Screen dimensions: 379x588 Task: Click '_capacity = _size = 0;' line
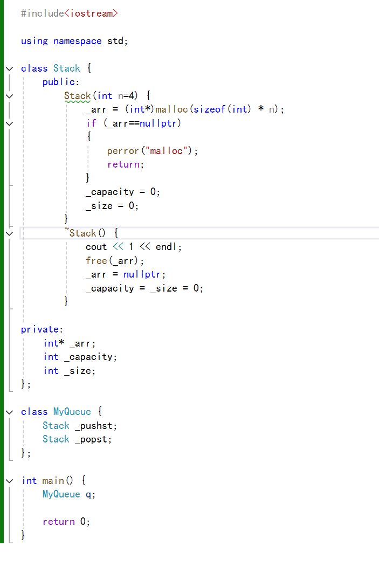[144, 288]
